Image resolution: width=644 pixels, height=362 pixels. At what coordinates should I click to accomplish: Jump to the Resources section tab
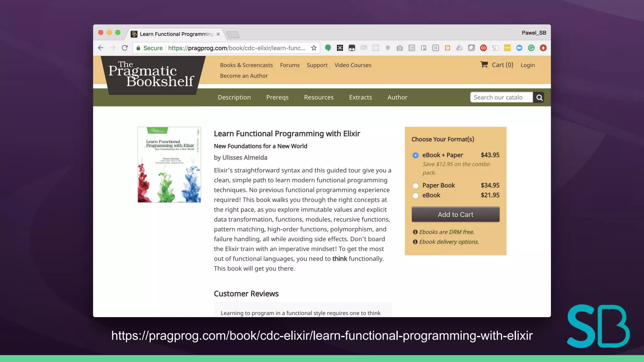319,97
